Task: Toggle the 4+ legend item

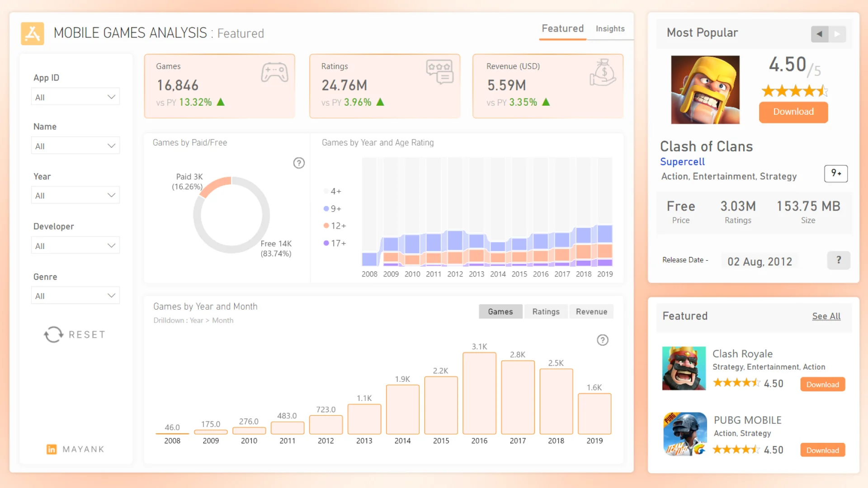Action: point(333,192)
